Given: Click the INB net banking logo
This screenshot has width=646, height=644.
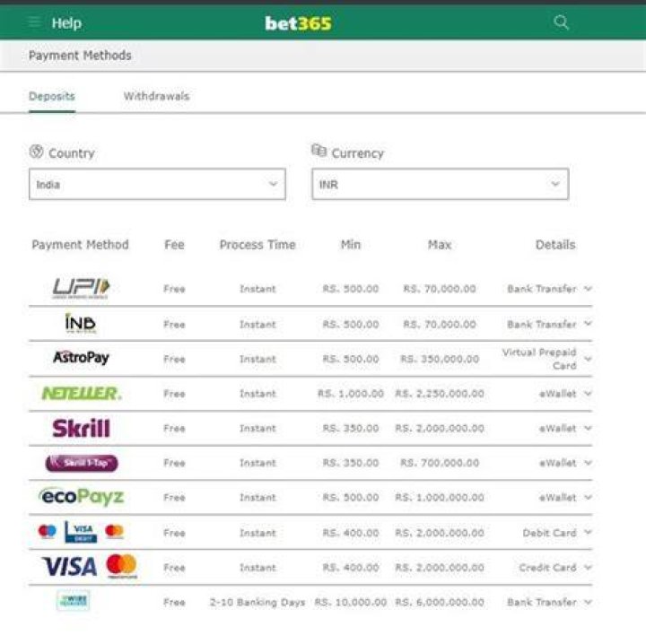Looking at the screenshot, I should click(x=81, y=323).
